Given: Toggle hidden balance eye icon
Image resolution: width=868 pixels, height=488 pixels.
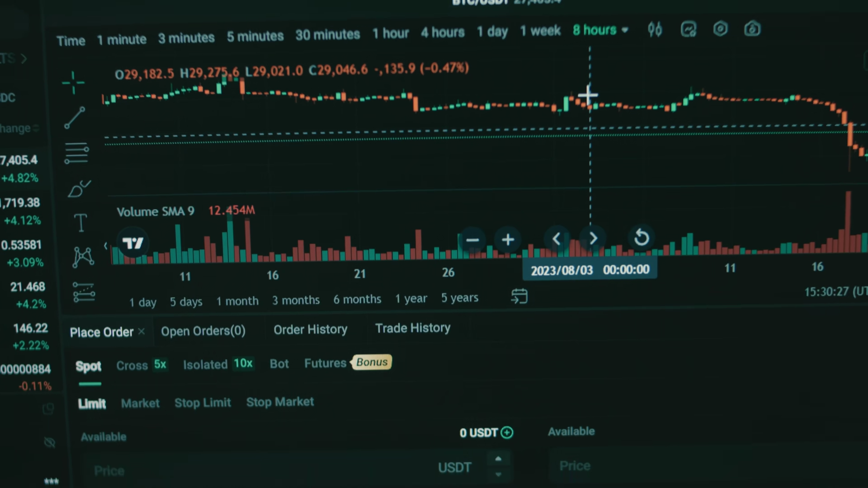Looking at the screenshot, I should [x=50, y=442].
